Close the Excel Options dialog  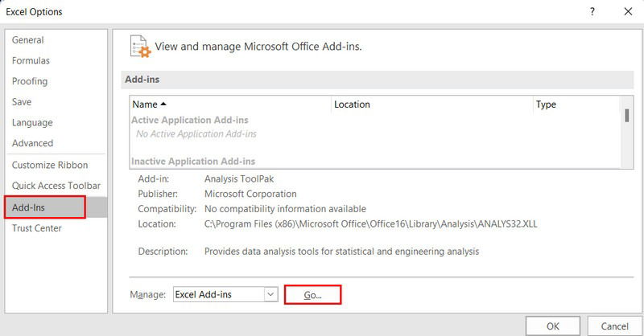coord(628,11)
